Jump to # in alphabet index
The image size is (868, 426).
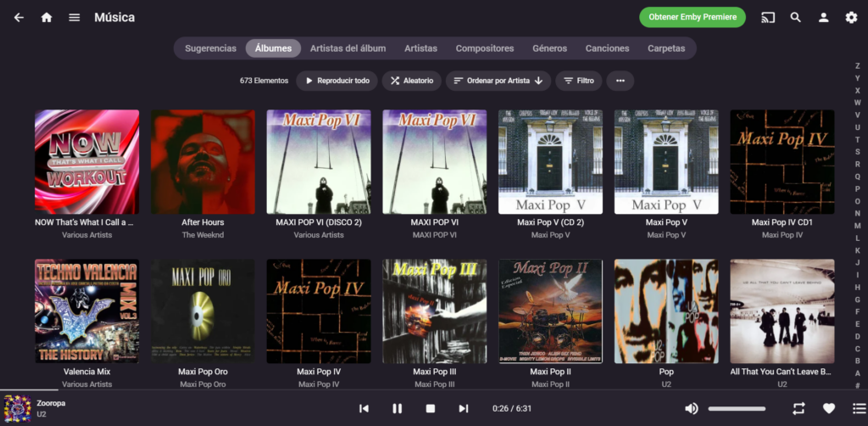[858, 385]
